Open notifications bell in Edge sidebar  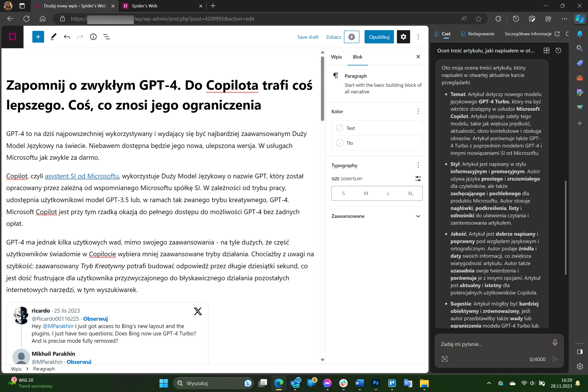pyautogui.click(x=579, y=34)
